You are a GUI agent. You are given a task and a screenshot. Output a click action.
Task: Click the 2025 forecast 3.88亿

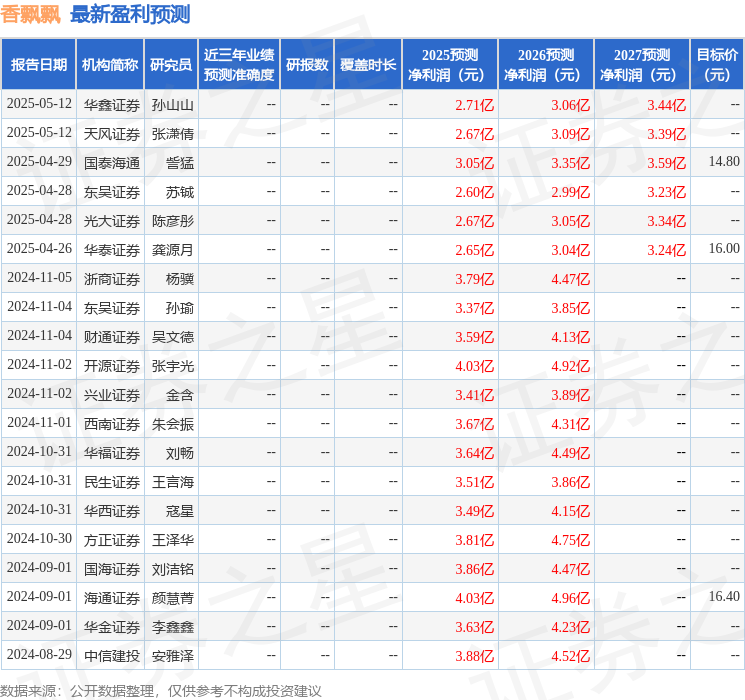[x=474, y=656]
